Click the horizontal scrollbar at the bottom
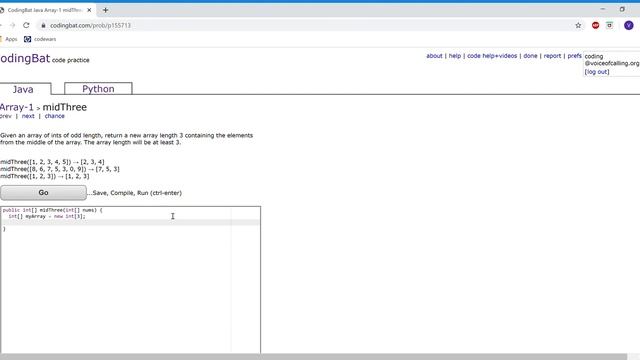 pos(313,357)
